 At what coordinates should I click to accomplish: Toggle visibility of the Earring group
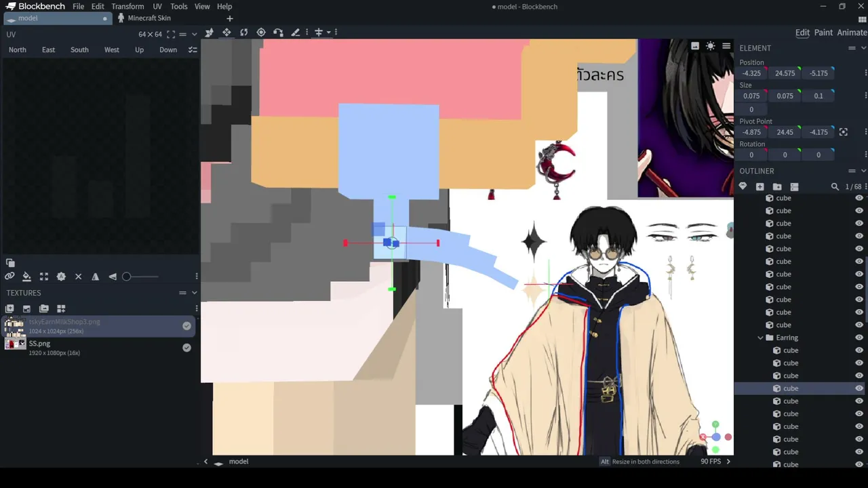[859, 338]
